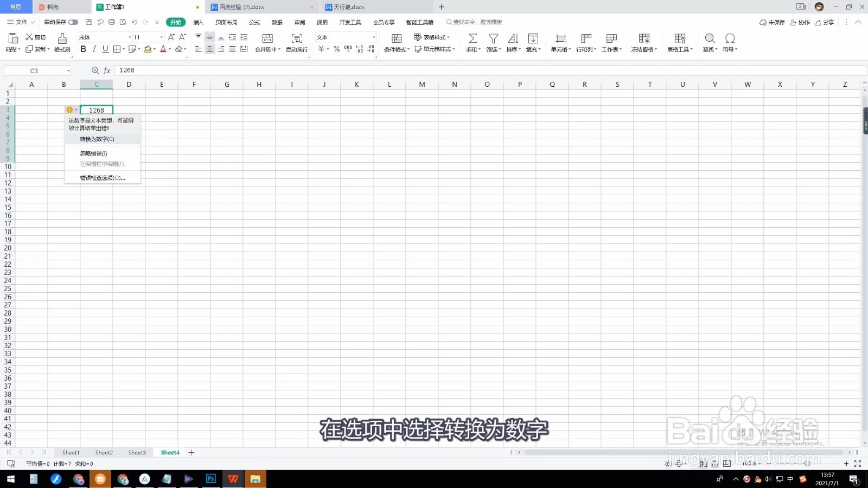Click Freeze Panes 冻结窗格 icon
868x488 pixels.
644,38
